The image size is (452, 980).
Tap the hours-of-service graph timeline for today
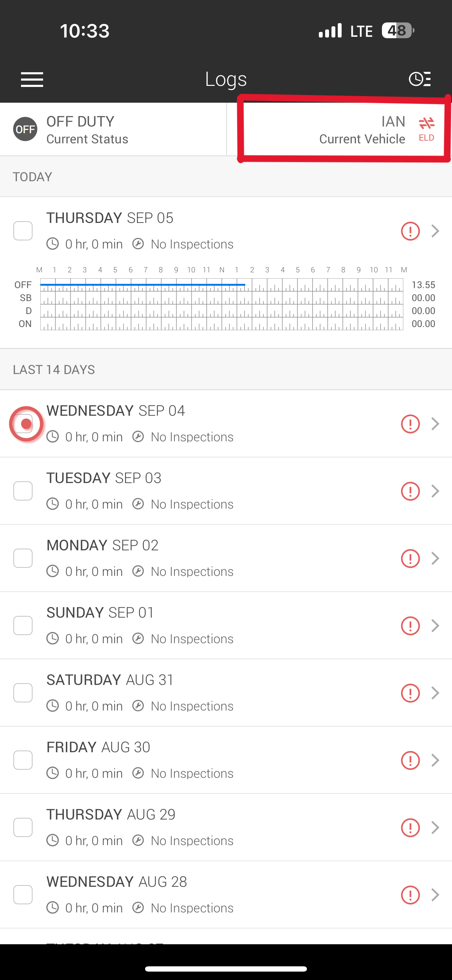click(221, 304)
